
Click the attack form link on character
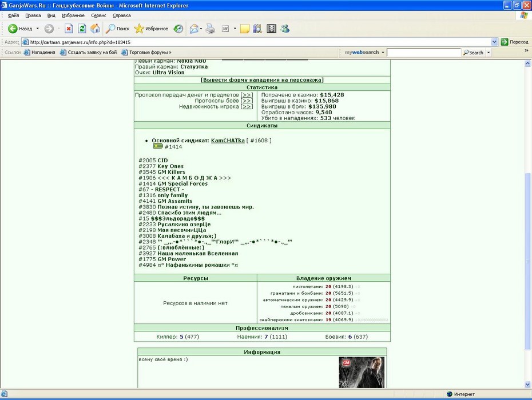pyautogui.click(x=262, y=80)
